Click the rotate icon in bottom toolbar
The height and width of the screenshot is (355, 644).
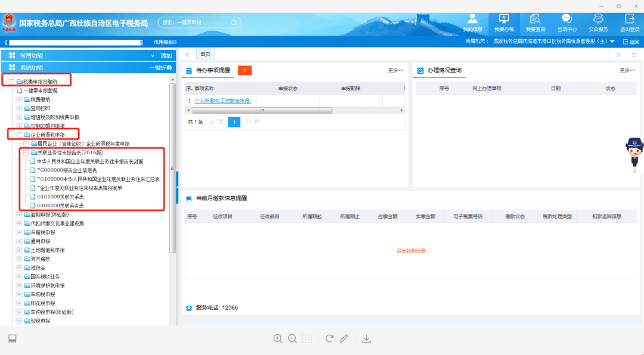click(x=329, y=338)
